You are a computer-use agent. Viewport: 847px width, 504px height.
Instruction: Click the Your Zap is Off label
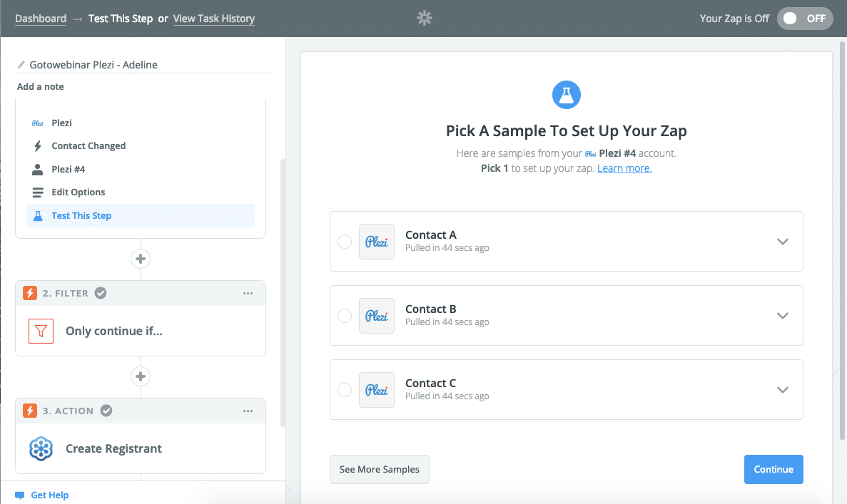[x=734, y=19]
